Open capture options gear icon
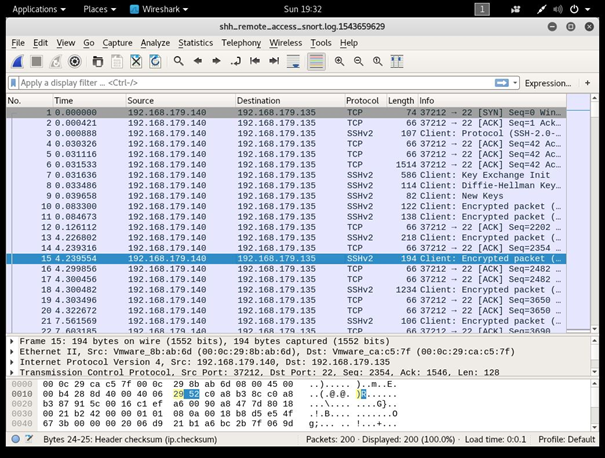The width and height of the screenshot is (605, 458). (74, 61)
